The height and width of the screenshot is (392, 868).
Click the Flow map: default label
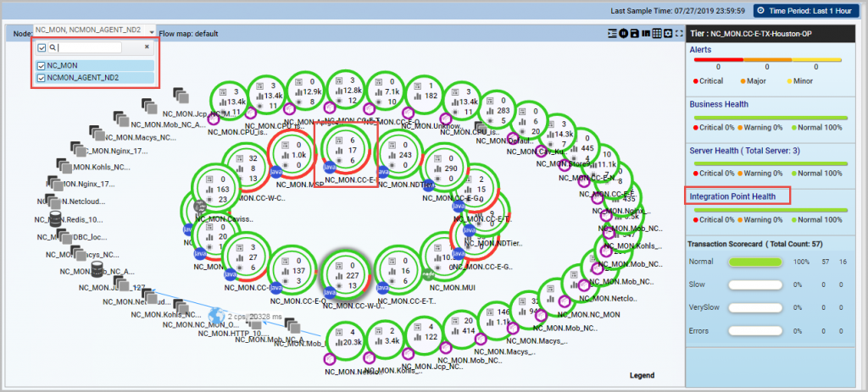[188, 34]
